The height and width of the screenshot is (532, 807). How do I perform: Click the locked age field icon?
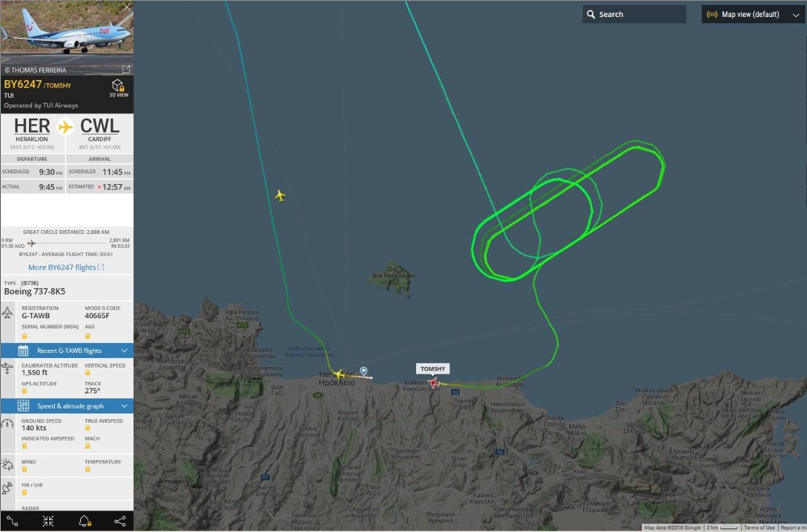[88, 335]
